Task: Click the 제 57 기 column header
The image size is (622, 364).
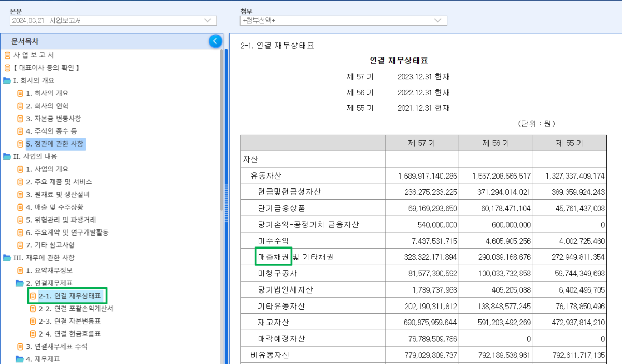Action: click(422, 143)
